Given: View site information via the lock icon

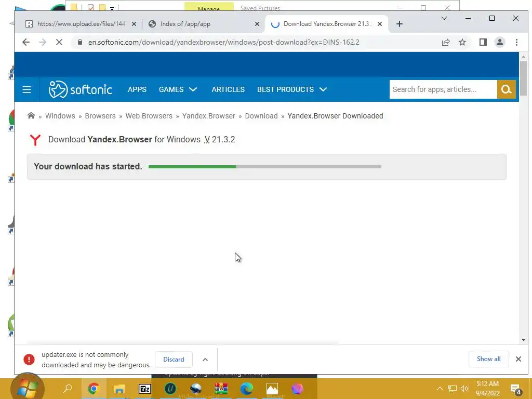Looking at the screenshot, I should (x=79, y=42).
